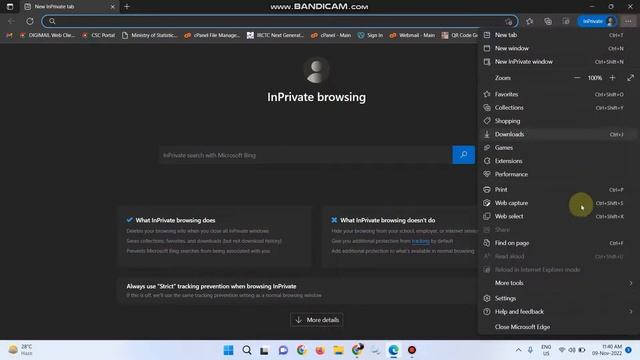The width and height of the screenshot is (640, 360).
Task: Select New InPrivate window menu item
Action: [x=557, y=62]
